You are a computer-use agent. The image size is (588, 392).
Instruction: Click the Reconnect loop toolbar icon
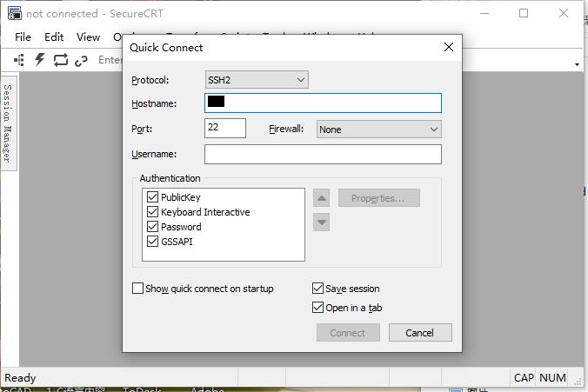click(60, 60)
